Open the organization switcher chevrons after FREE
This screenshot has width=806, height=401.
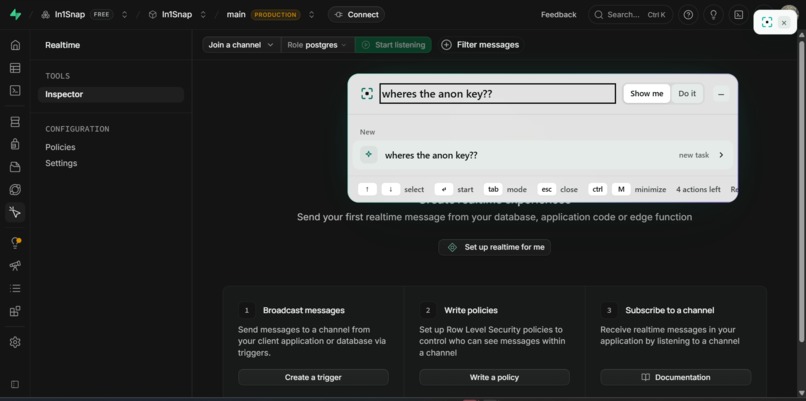[x=124, y=15]
